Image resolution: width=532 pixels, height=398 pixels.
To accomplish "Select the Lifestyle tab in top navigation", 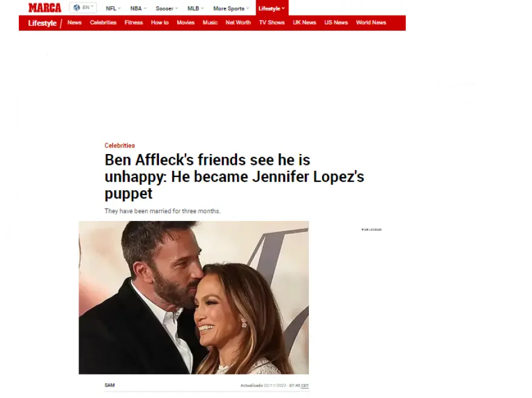I will [x=272, y=8].
